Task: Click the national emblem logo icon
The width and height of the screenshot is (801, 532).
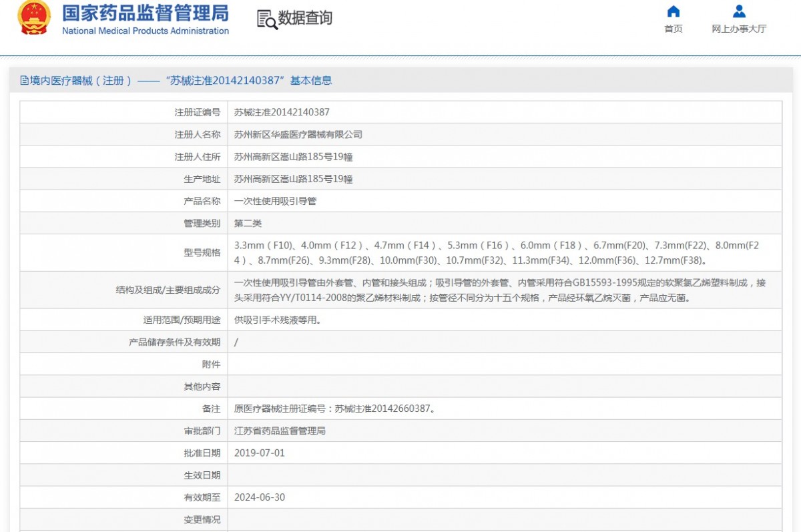Action: click(33, 18)
